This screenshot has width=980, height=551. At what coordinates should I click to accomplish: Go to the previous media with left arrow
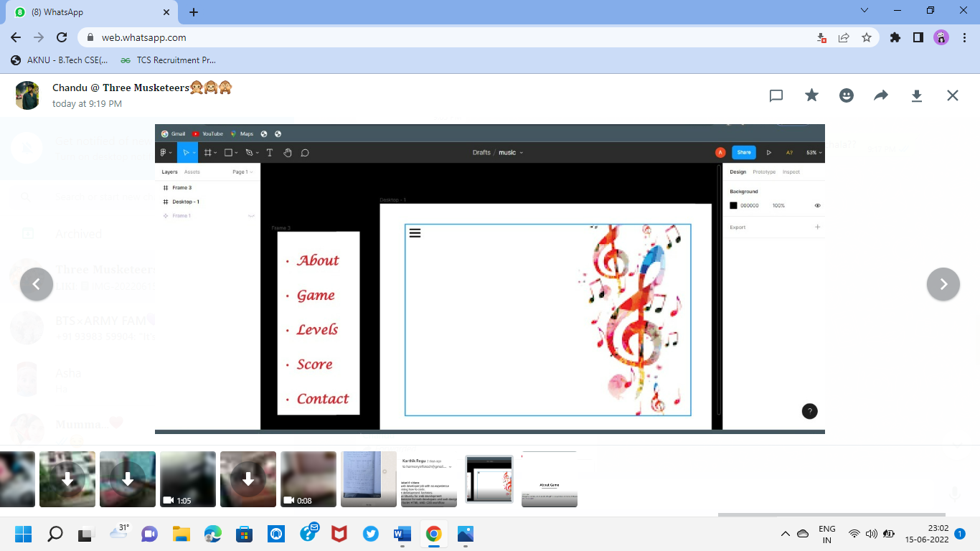coord(37,284)
